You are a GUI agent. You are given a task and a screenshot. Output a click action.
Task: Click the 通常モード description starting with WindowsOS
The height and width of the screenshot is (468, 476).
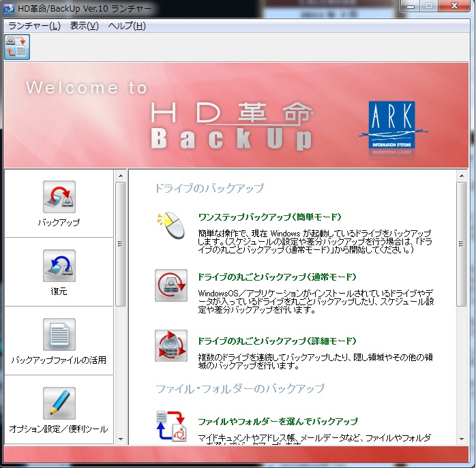pos(316,302)
